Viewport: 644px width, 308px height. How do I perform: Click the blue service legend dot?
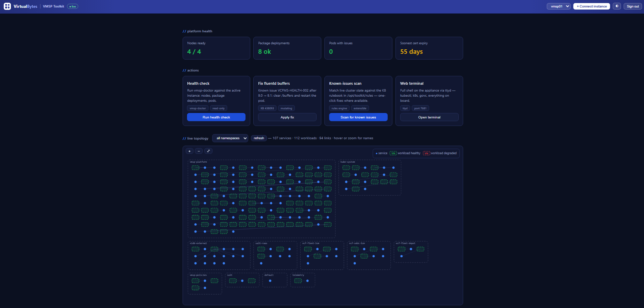376,153
